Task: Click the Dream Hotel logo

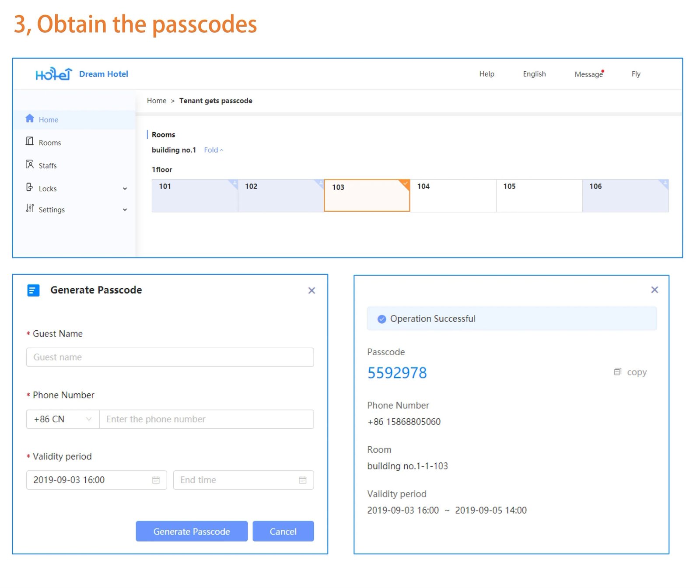Action: (x=53, y=74)
